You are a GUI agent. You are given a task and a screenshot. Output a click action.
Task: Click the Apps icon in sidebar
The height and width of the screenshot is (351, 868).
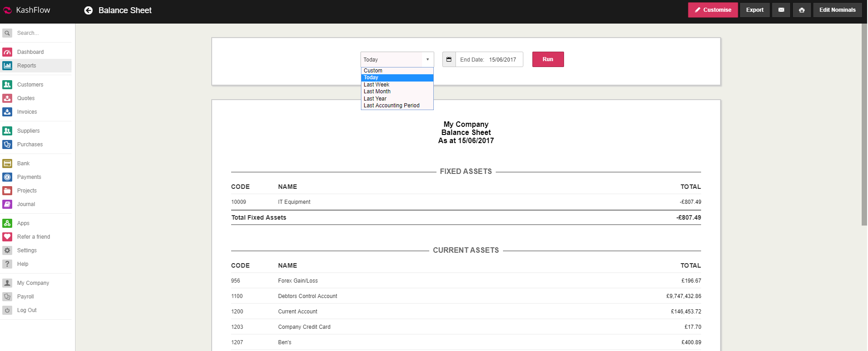tap(7, 223)
